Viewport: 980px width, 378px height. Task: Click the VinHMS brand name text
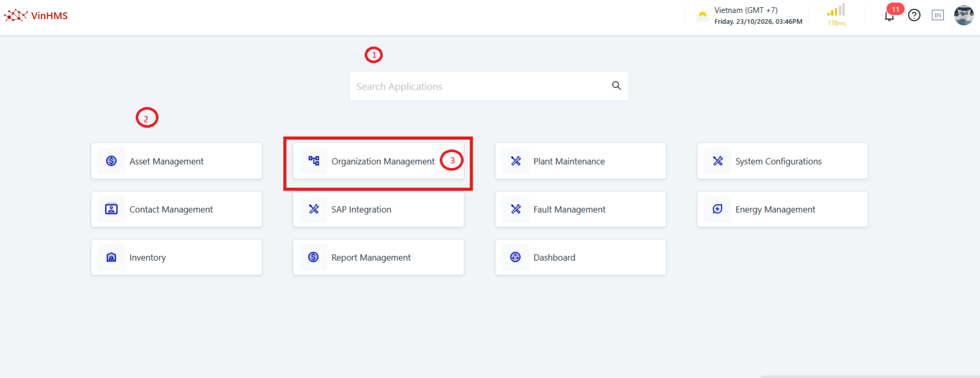pyautogui.click(x=49, y=16)
